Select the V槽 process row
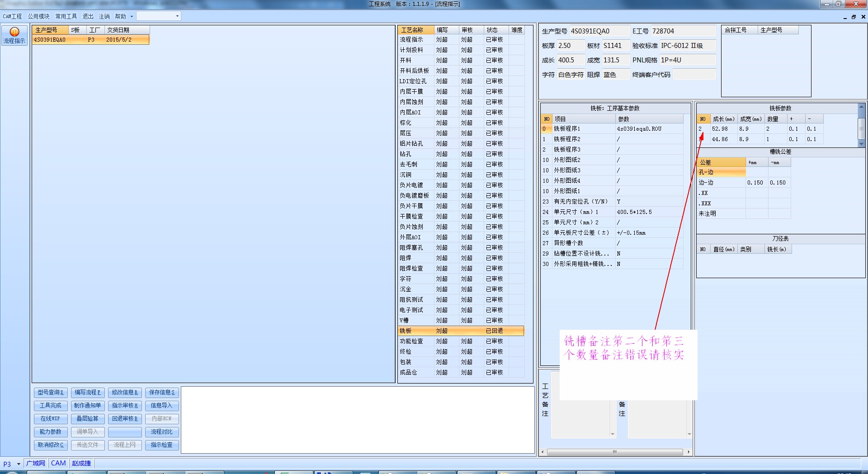Image resolution: width=868 pixels, height=474 pixels. (x=461, y=321)
